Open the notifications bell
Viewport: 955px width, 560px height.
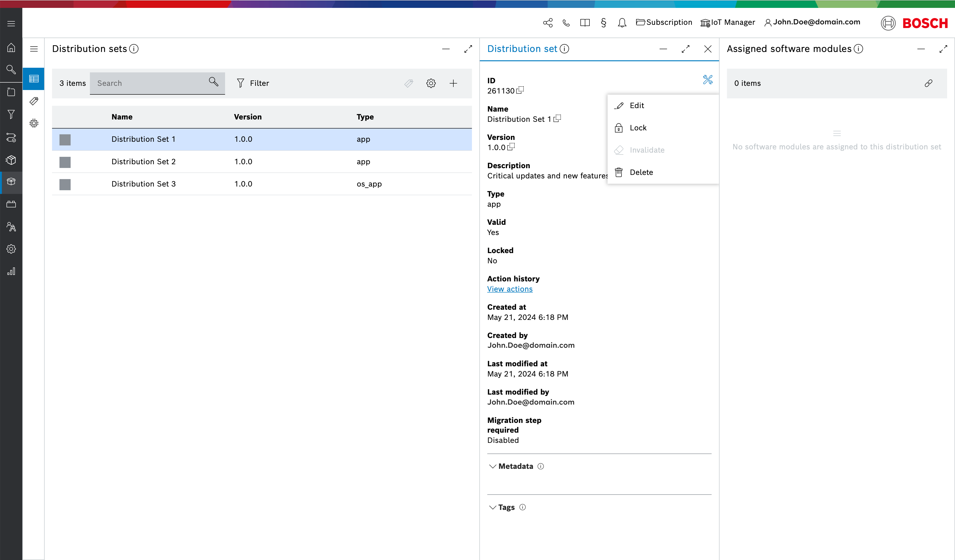click(622, 23)
